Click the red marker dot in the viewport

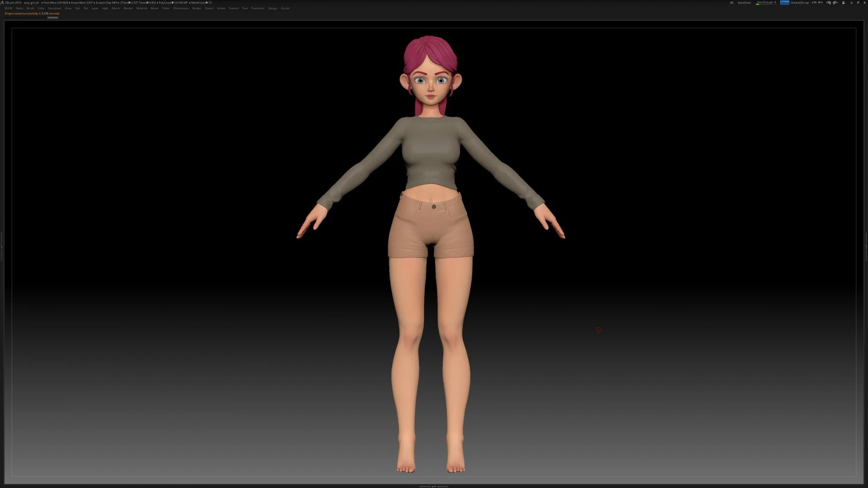point(599,330)
